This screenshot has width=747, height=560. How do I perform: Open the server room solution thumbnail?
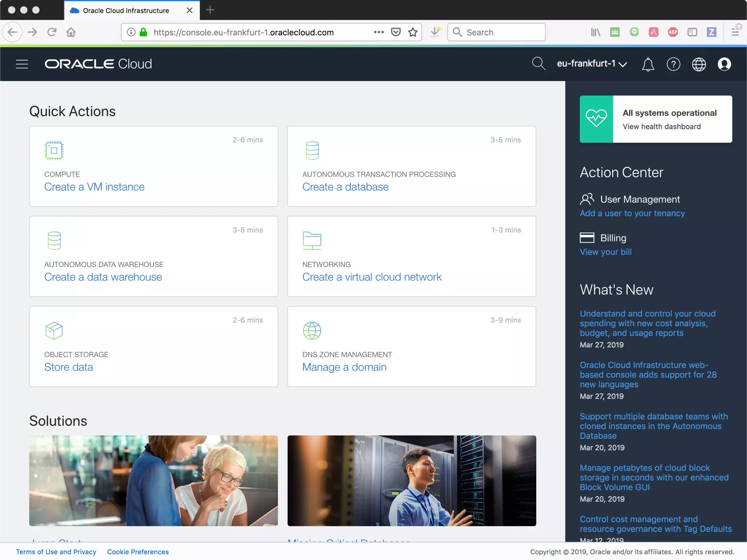tap(411, 481)
